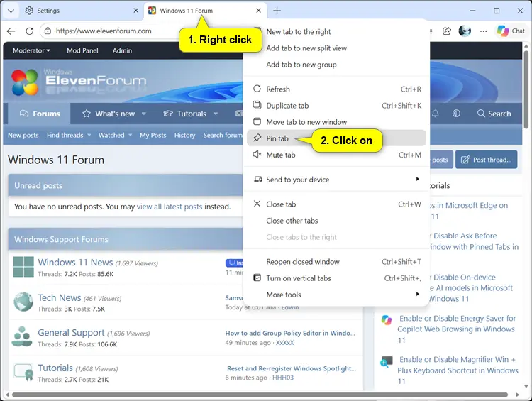Click Pin tab in the context menu
Screen dimensions: 532x401
point(336,138)
